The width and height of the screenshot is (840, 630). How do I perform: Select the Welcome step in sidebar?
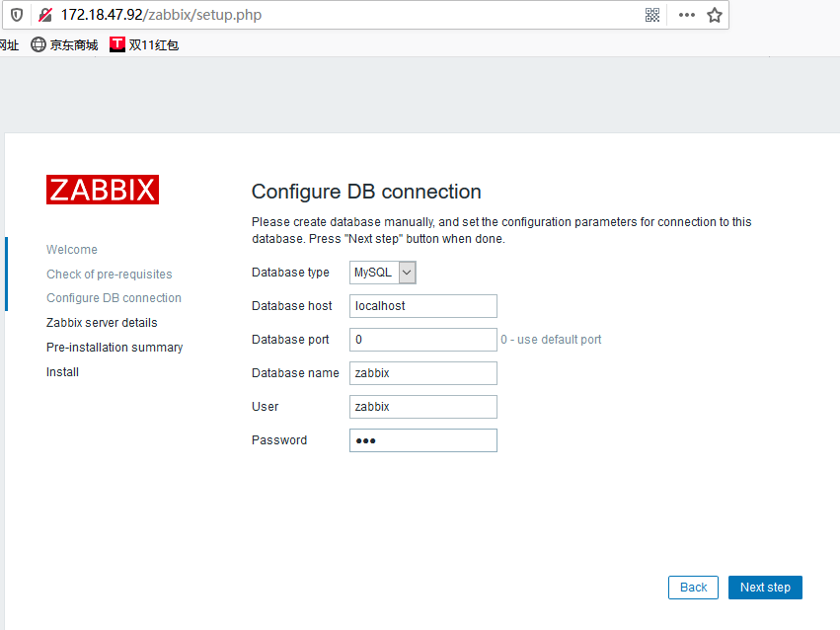click(72, 250)
